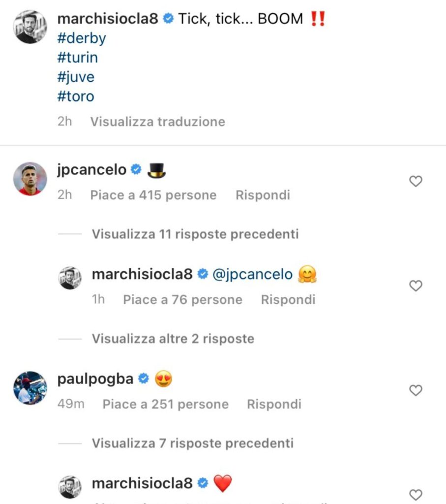The image size is (446, 504).
Task: Expand Visualizza 11 risposte precedenti
Action: (x=194, y=234)
